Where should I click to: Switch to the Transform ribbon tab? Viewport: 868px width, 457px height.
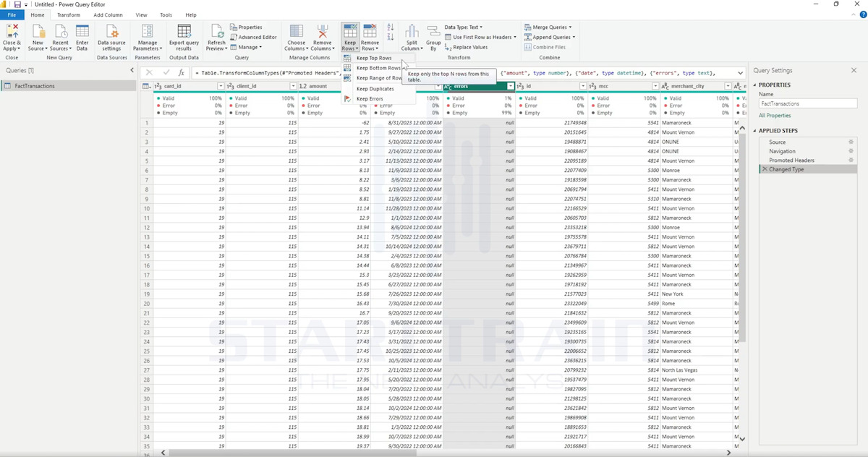tap(69, 14)
